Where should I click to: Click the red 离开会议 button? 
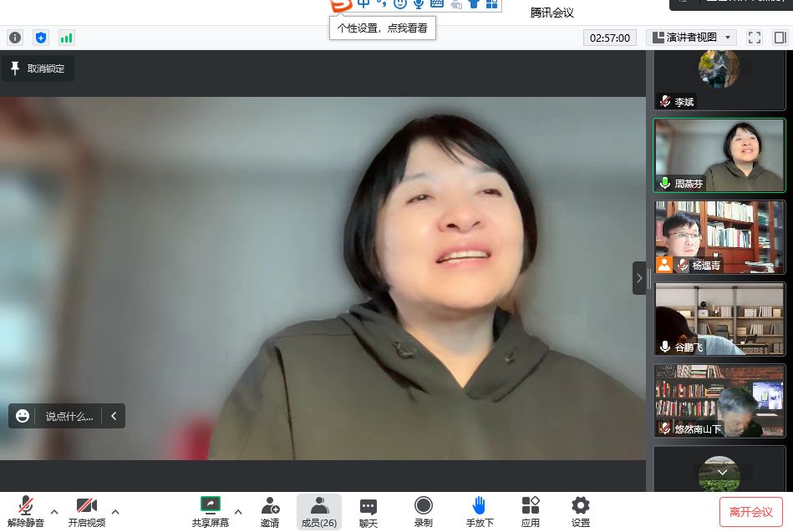(x=750, y=512)
